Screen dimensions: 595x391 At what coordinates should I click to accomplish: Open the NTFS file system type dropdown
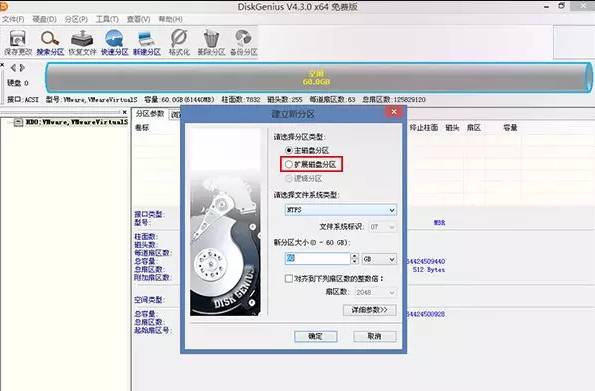tap(340, 210)
